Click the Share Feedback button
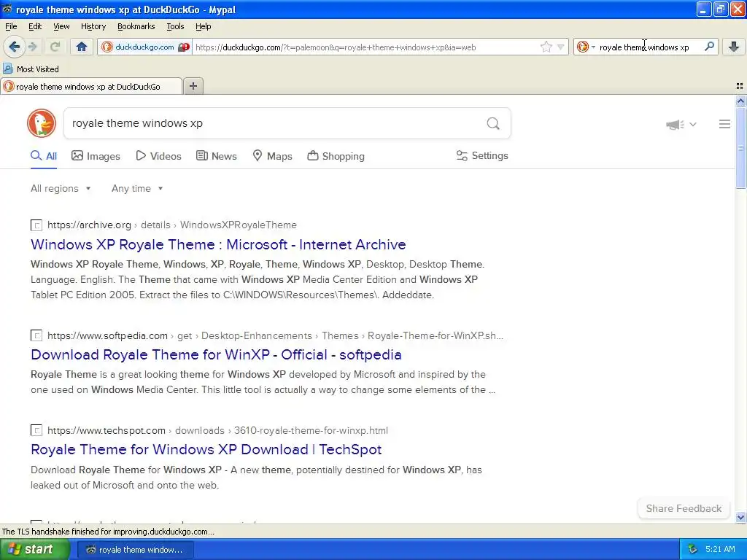This screenshot has height=560, width=747. pyautogui.click(x=684, y=508)
